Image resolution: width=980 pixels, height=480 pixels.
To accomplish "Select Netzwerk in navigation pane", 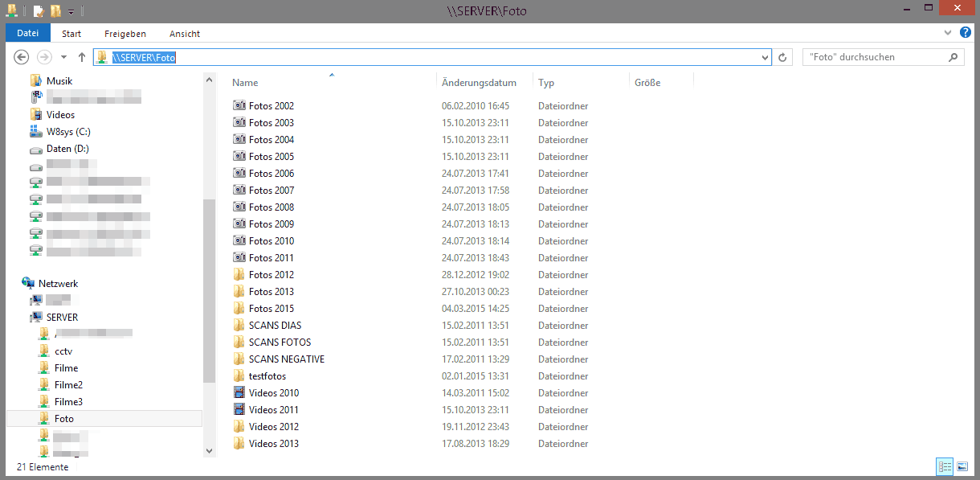I will point(58,283).
